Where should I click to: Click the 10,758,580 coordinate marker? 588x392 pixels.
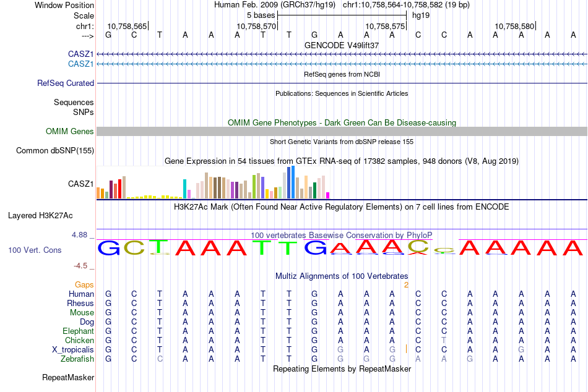point(514,26)
